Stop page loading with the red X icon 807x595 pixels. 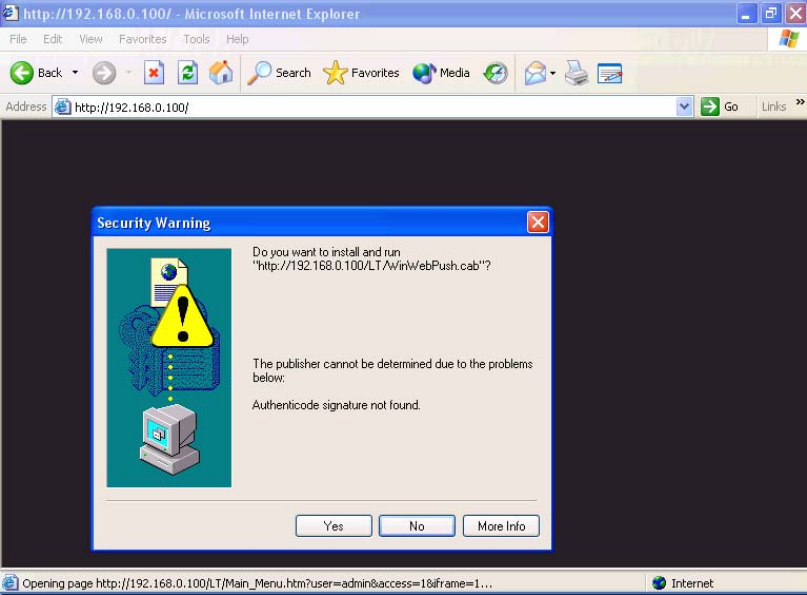tap(153, 73)
